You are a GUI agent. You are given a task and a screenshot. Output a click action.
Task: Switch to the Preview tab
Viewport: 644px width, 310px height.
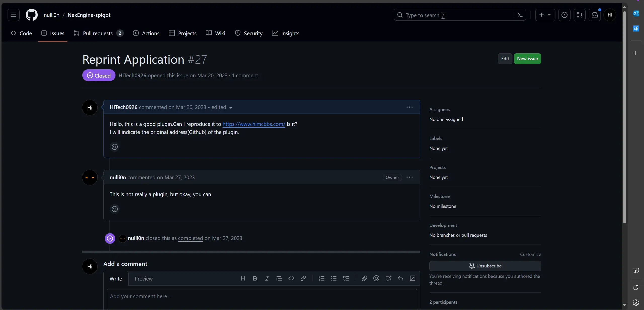(x=143, y=279)
